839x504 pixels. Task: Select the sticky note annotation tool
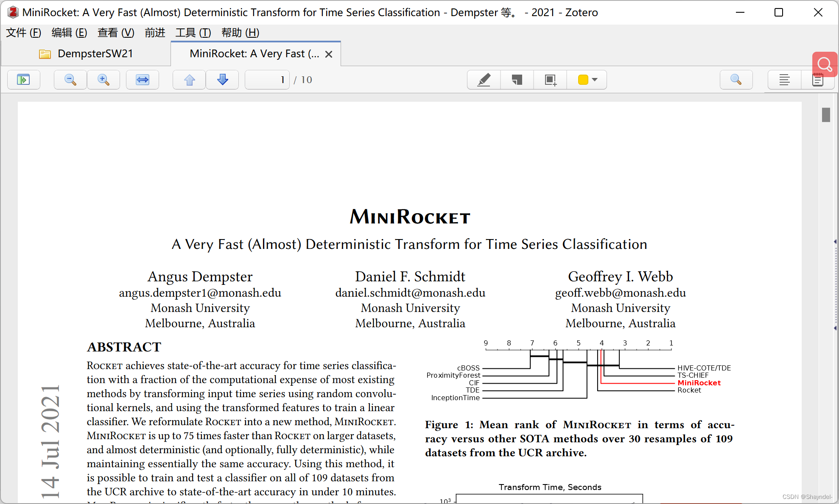(517, 80)
